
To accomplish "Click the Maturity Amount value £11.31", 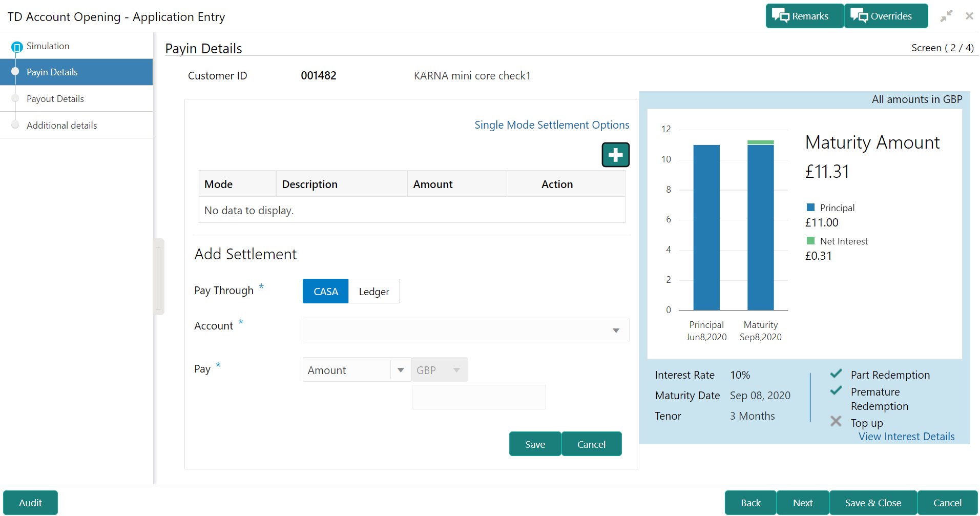I will coord(827,171).
